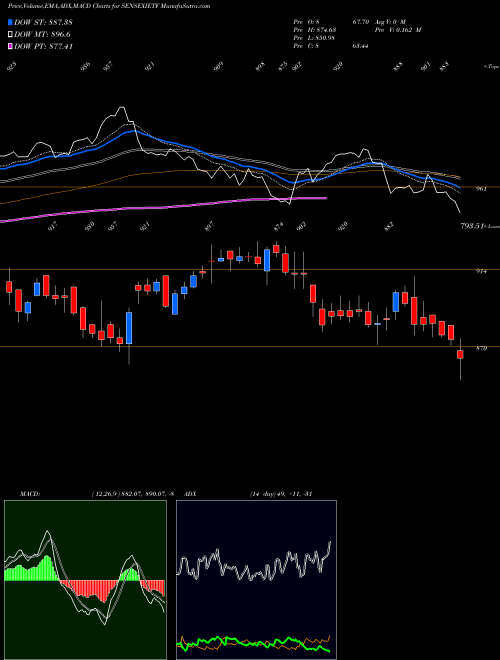
Task: Select the 'DOW MT: 896.6' legend text
Action: coord(42,35)
